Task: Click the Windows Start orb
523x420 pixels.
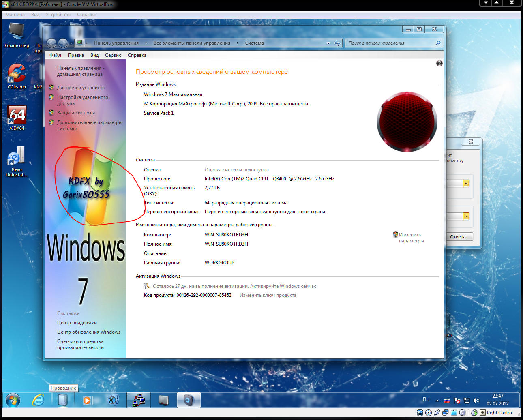Action: click(13, 401)
